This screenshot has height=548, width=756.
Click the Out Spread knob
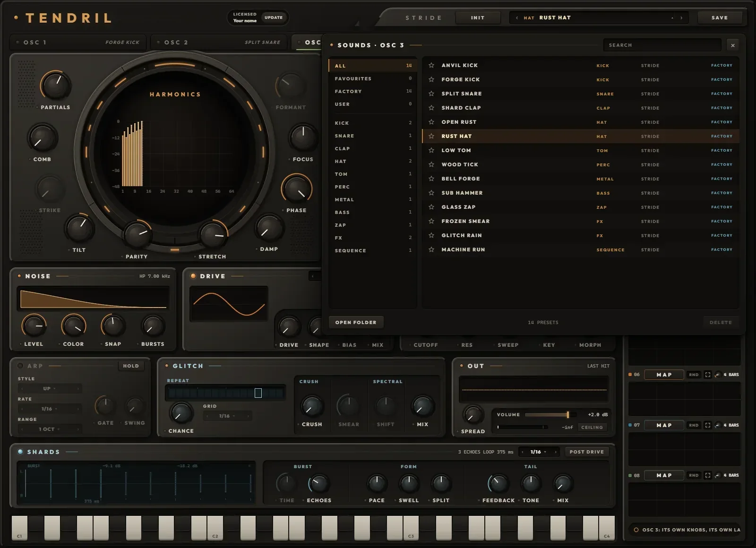(472, 415)
